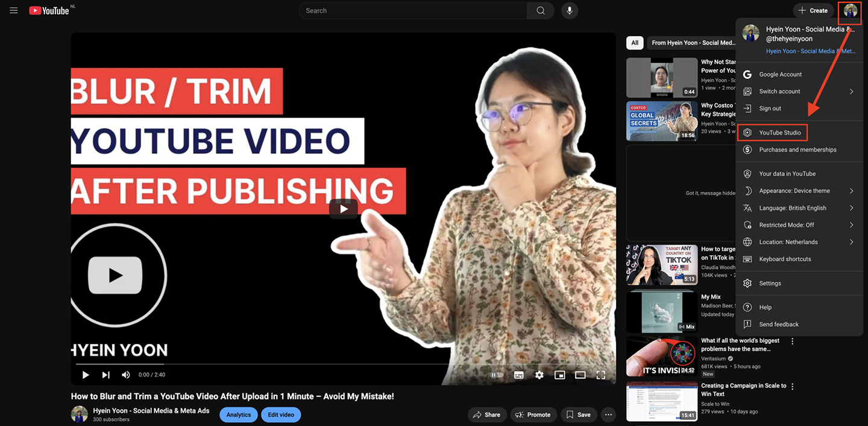Screen dimensions: 868x426
Task: Toggle autoplay switch in player
Action: click(497, 375)
